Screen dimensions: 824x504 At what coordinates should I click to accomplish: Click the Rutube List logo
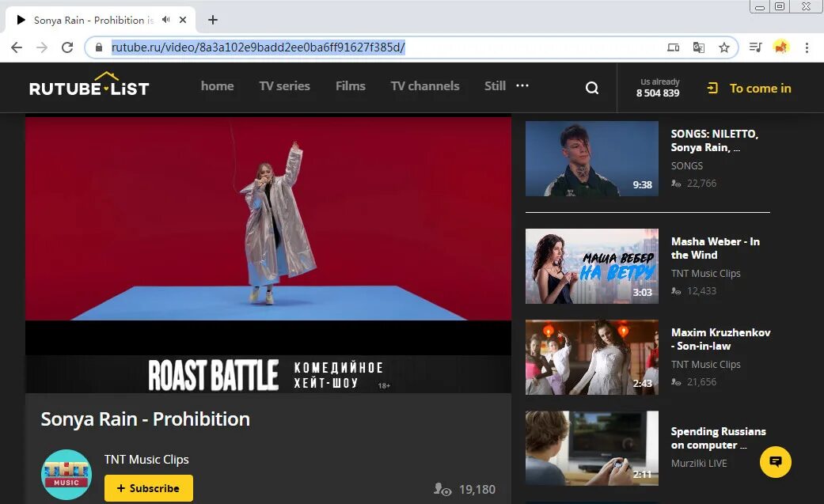click(x=89, y=85)
